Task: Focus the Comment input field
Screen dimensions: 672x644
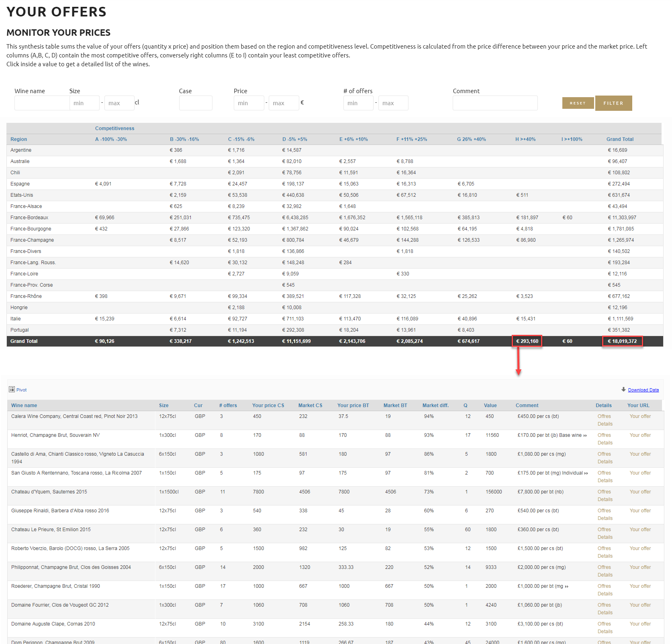Action: 495,103
